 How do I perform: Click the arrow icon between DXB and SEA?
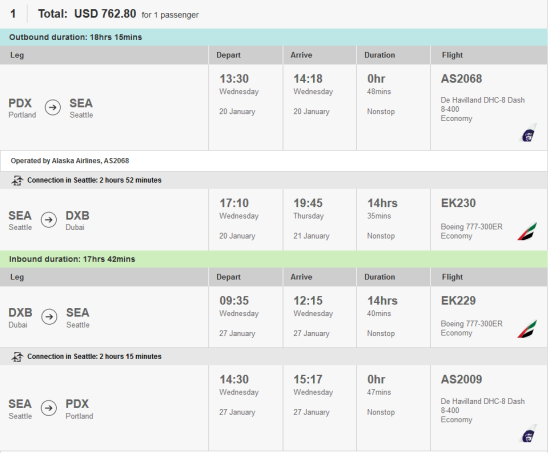pos(49,317)
